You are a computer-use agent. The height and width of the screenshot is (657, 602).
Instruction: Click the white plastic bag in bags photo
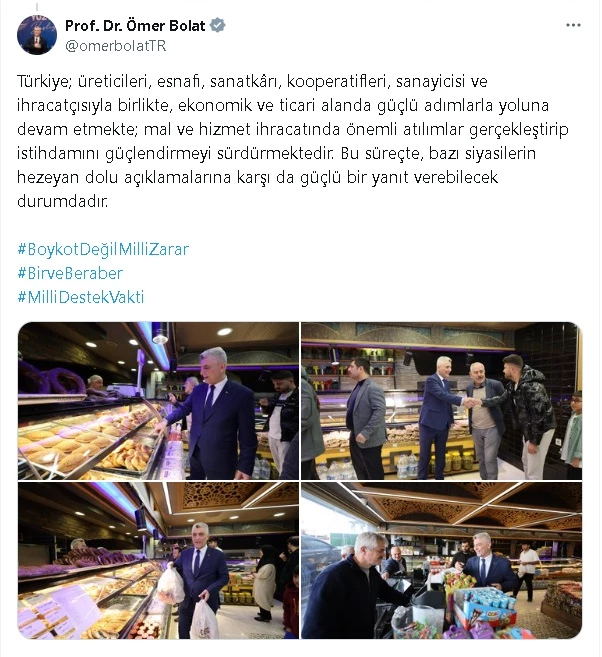coord(204,620)
